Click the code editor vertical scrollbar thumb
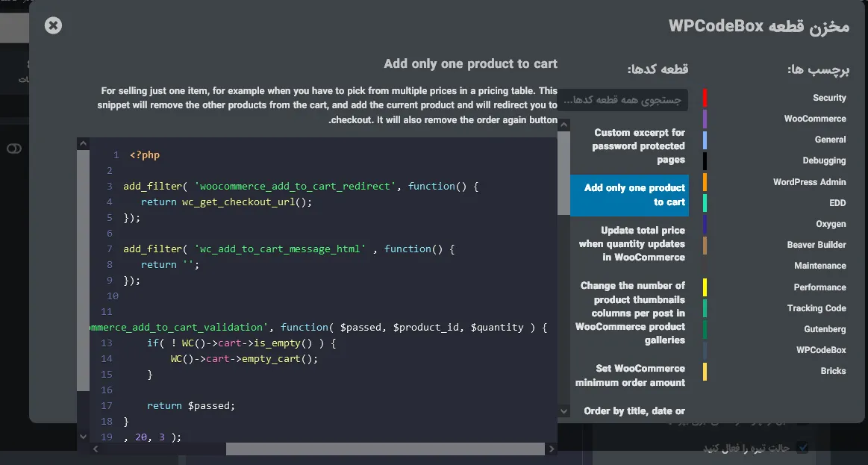This screenshot has height=465, width=868. [x=83, y=270]
